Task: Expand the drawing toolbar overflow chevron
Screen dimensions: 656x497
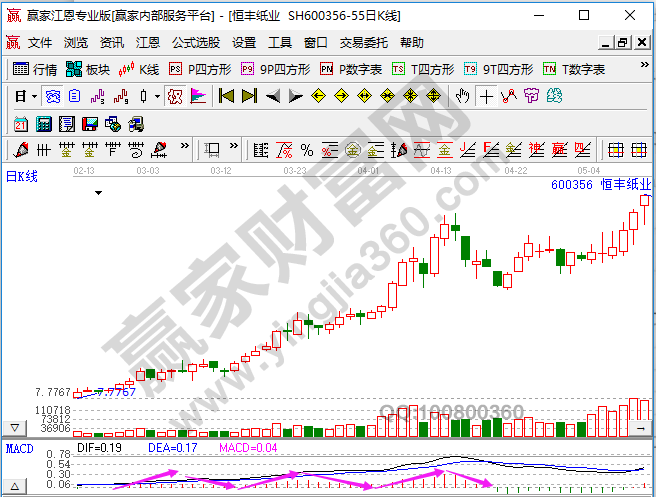Action: 184,150
